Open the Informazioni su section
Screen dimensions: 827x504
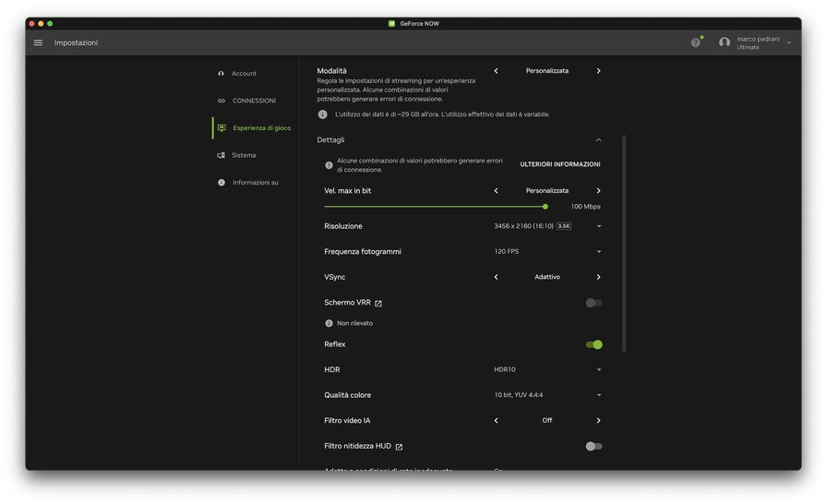point(255,183)
